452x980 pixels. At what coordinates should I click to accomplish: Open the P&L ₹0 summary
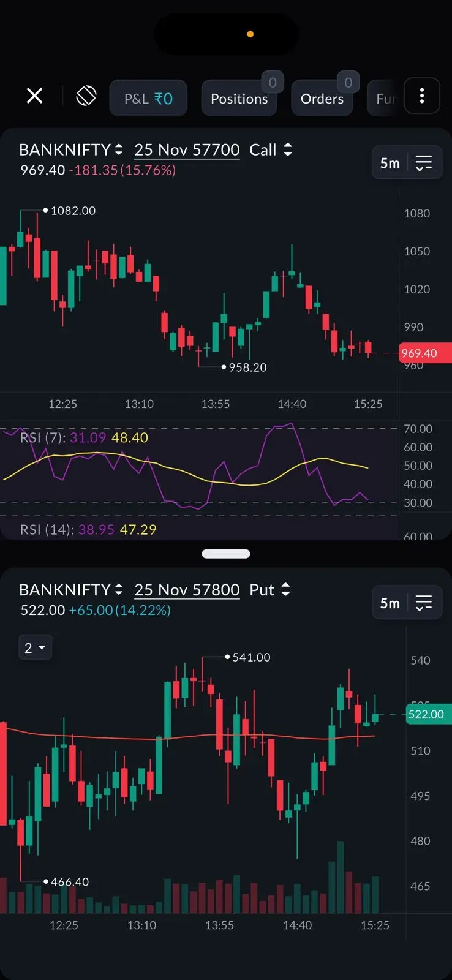click(148, 99)
